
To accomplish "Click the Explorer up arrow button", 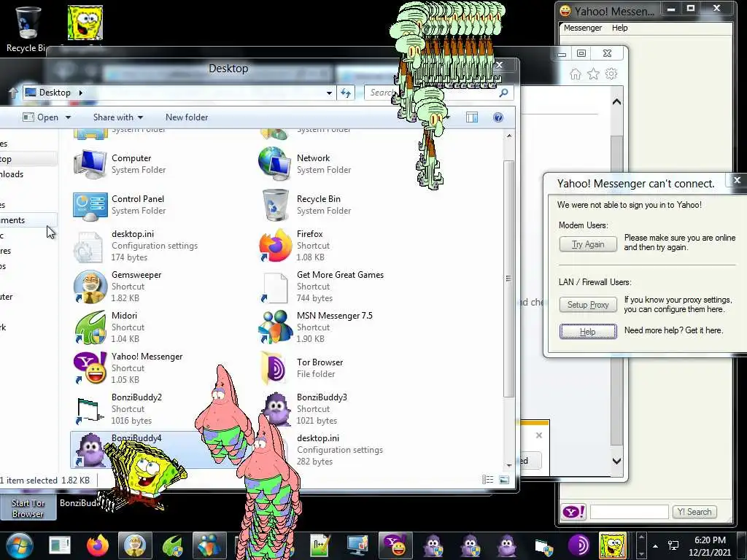I will (x=13, y=93).
